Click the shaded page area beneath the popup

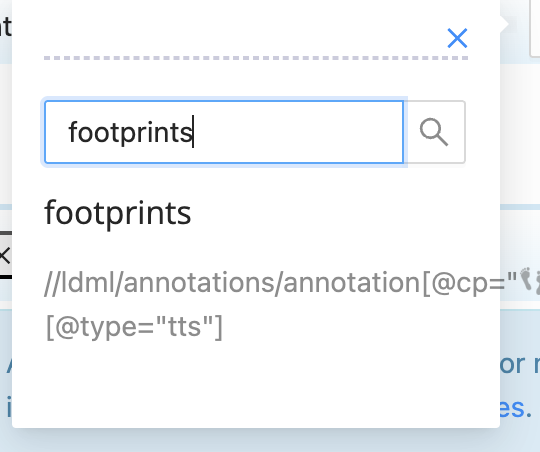270,440
